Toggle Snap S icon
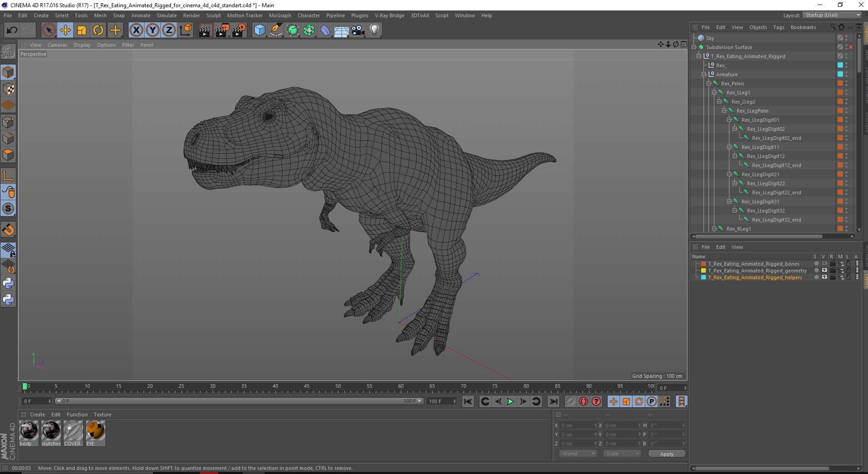868x474 pixels. pyautogui.click(x=8, y=208)
